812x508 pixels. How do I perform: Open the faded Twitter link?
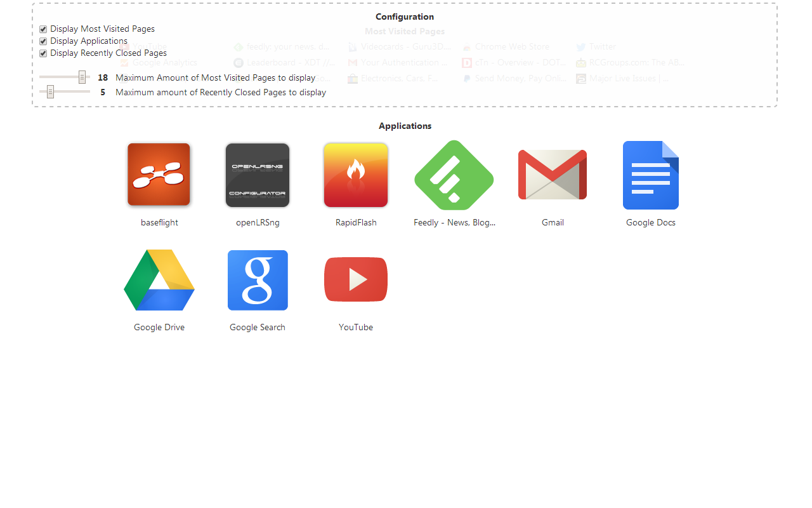[596, 46]
